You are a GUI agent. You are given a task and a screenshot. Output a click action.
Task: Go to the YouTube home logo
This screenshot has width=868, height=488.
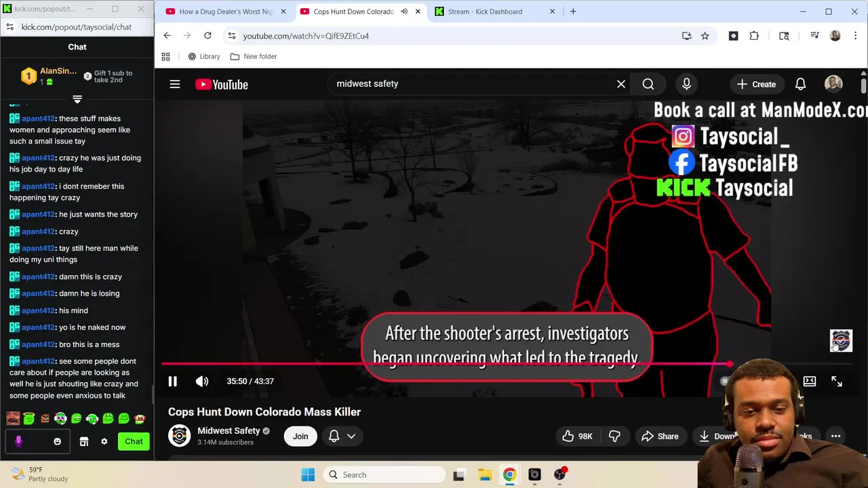pos(222,84)
